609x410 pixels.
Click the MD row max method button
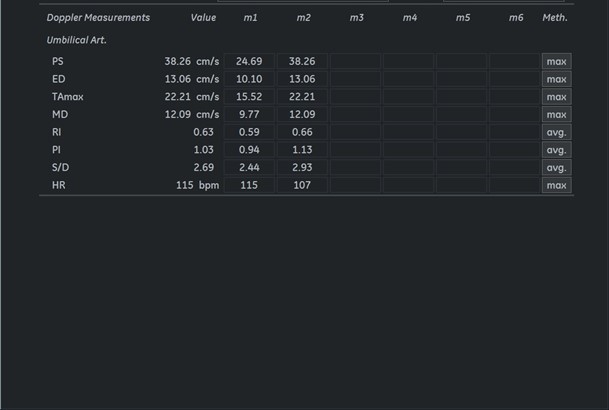point(557,115)
